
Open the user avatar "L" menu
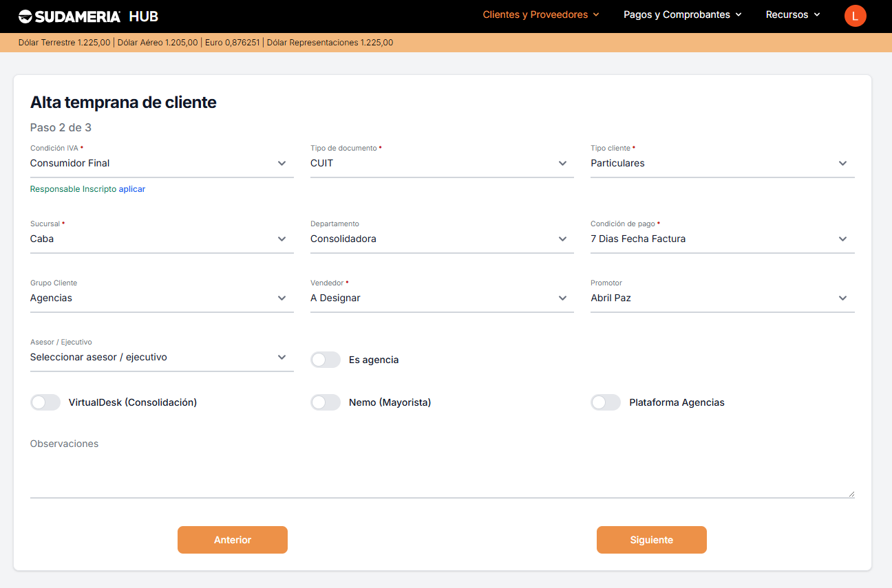(855, 16)
